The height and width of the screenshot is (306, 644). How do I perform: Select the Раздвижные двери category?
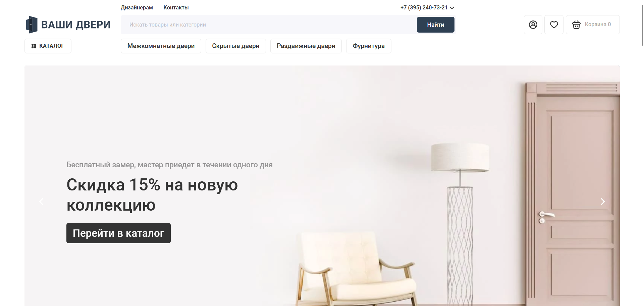point(306,46)
